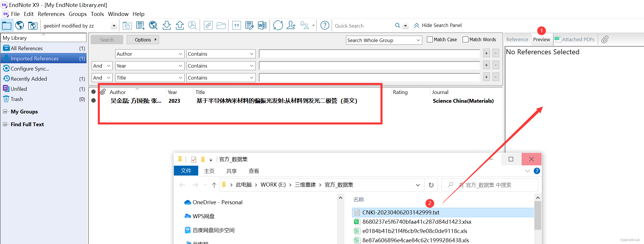This screenshot has width=644, height=244.
Task: Click the Find Full Text PDF icon
Action: (x=192, y=26)
